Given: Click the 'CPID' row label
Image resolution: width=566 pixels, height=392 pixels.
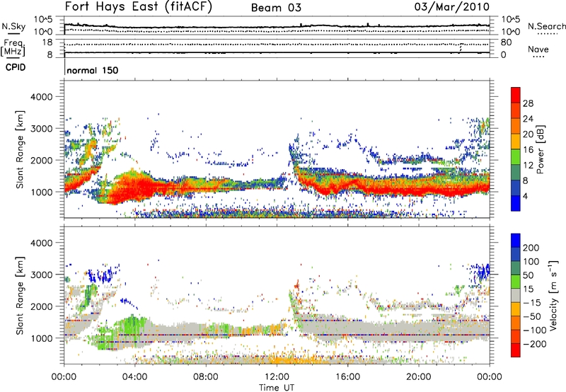Looking at the screenshot, I should click(x=16, y=67).
